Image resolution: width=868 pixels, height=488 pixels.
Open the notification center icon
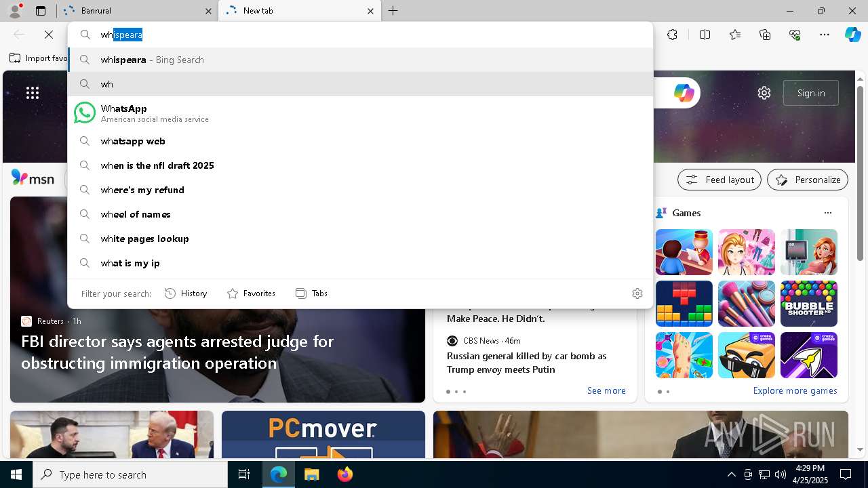[846, 474]
